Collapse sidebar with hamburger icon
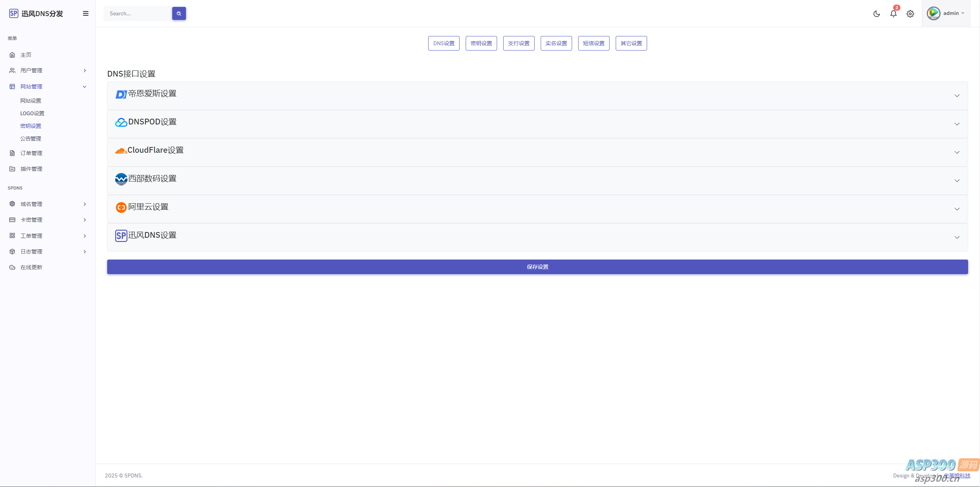 pos(86,13)
